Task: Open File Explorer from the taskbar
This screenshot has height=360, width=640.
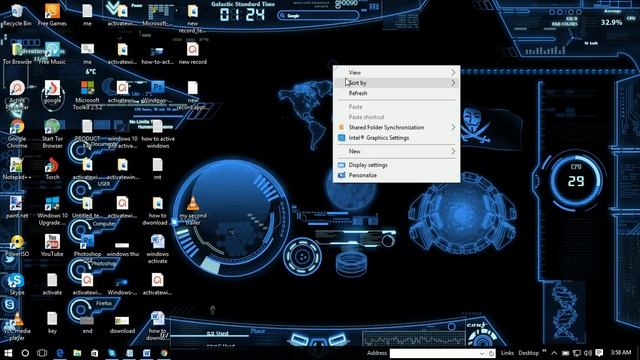Action: pyautogui.click(x=77, y=353)
